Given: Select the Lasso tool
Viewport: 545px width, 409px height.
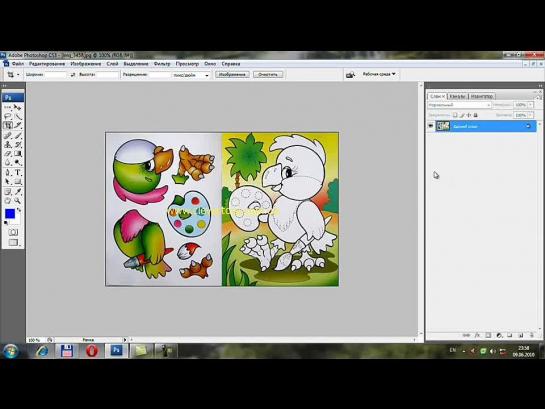Looking at the screenshot, I should point(8,116).
